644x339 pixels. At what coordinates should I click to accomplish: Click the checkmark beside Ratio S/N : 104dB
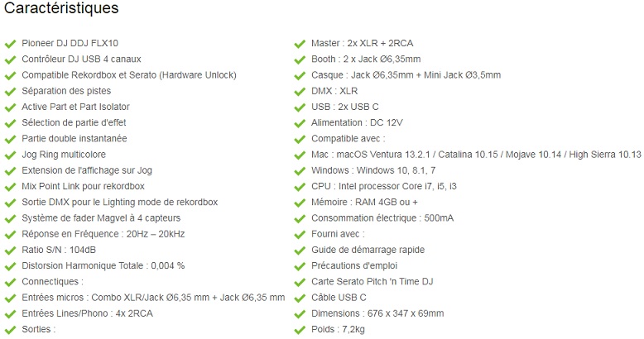pos(10,250)
